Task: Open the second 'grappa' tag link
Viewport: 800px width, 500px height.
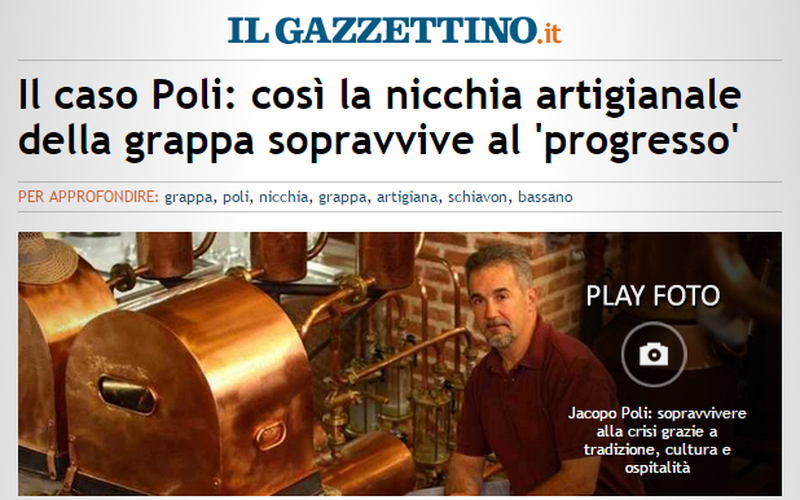Action: (x=343, y=197)
